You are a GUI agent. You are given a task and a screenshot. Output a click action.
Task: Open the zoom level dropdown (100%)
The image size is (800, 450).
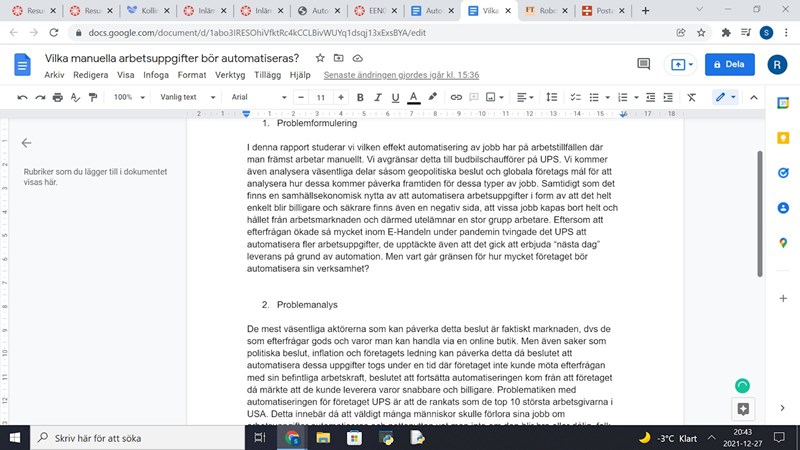click(128, 97)
